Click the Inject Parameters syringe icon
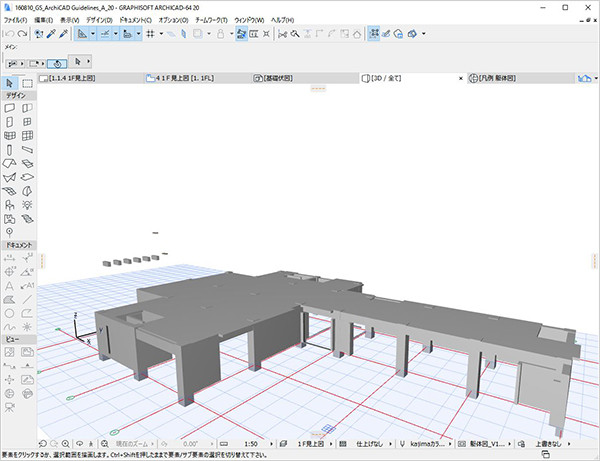600x461 pixels. click(63, 34)
